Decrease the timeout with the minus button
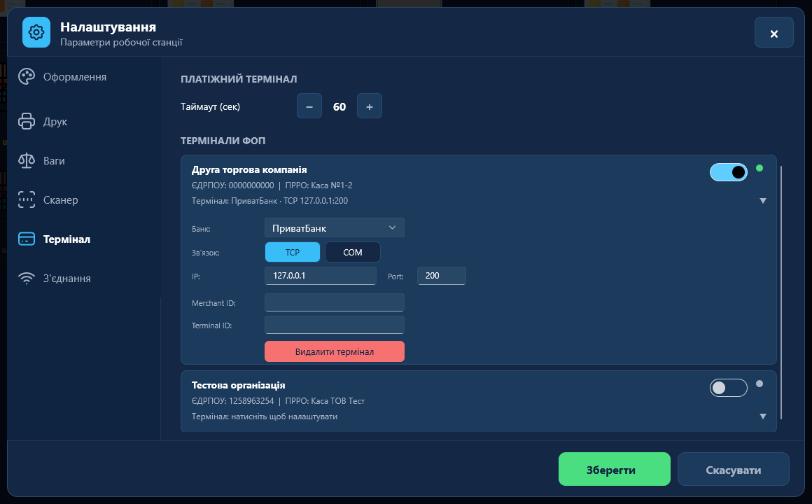 coord(309,106)
